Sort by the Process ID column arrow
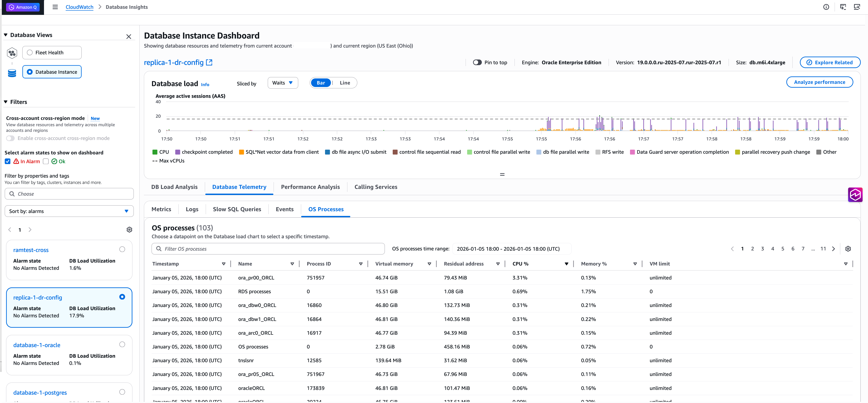This screenshot has height=403, width=868. [x=361, y=264]
